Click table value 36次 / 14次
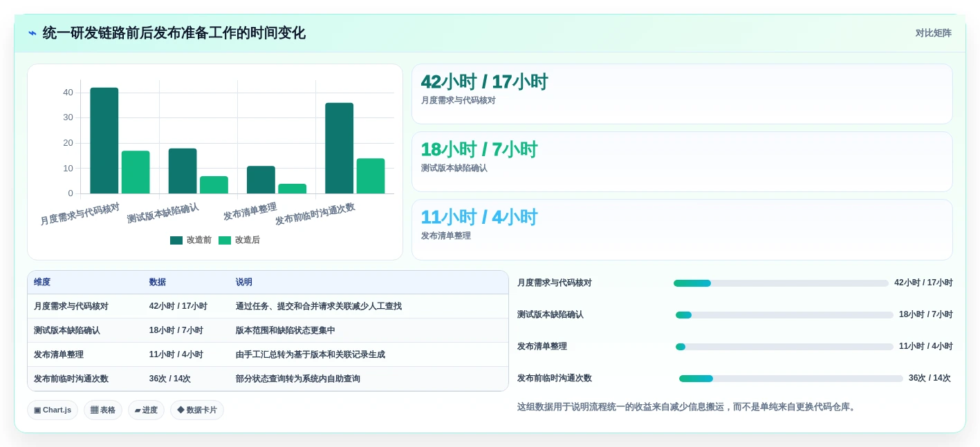 [x=170, y=379]
